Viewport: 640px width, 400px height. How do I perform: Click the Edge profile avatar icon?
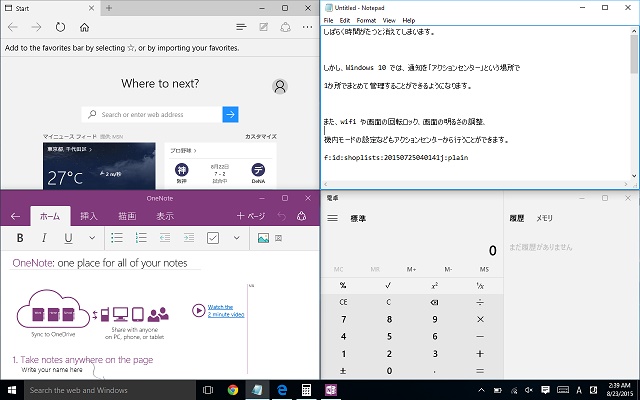(280, 86)
